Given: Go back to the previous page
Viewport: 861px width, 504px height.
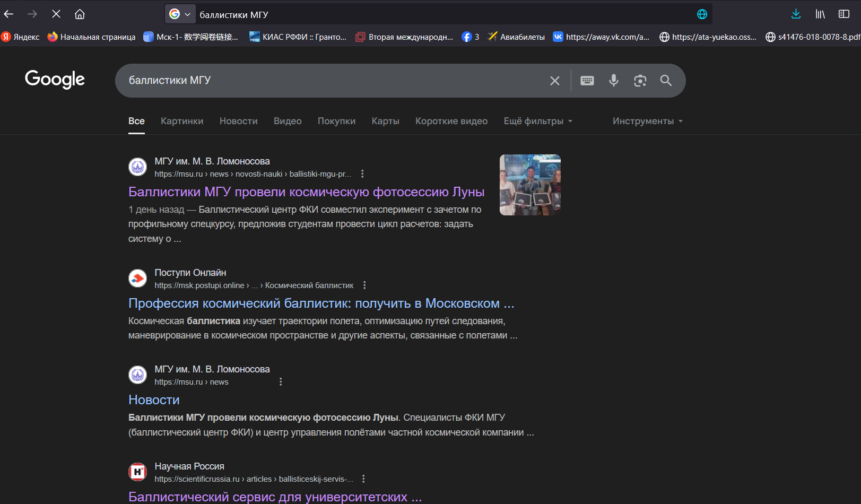Looking at the screenshot, I should pyautogui.click(x=9, y=14).
